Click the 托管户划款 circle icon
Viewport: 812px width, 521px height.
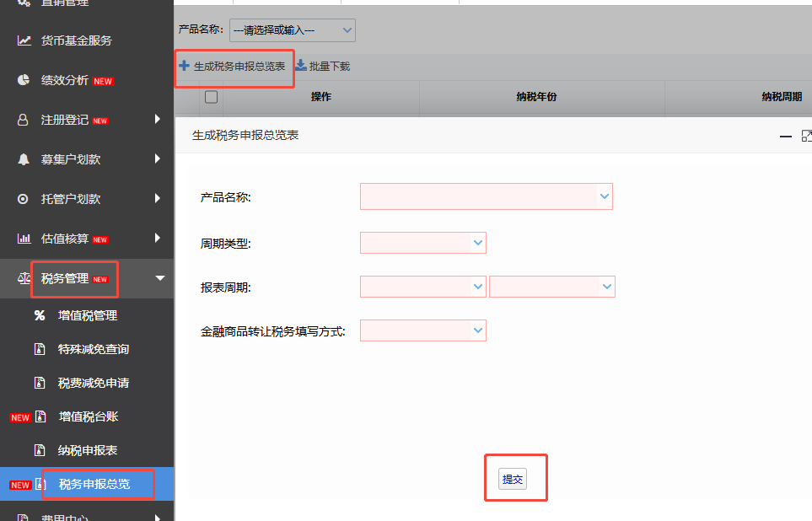click(23, 199)
